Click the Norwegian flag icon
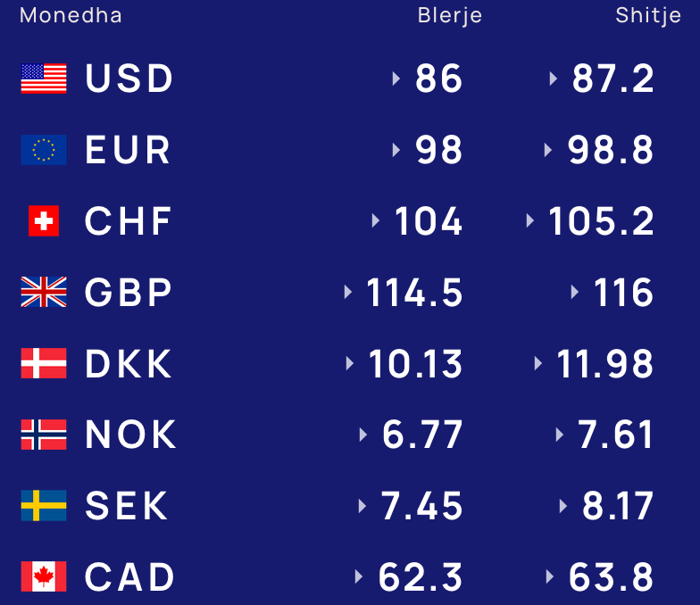Image resolution: width=700 pixels, height=605 pixels. point(44,434)
